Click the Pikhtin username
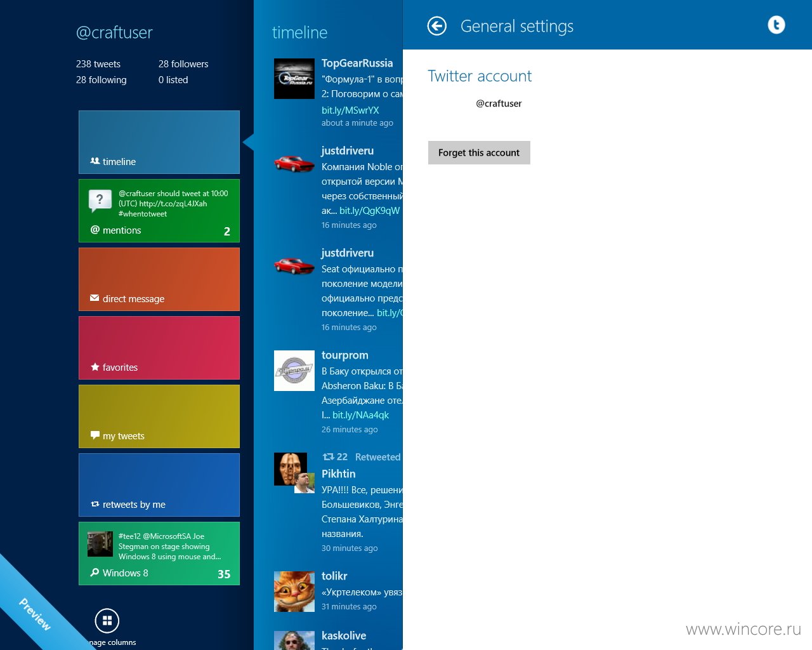Image resolution: width=812 pixels, height=650 pixels. coord(339,474)
